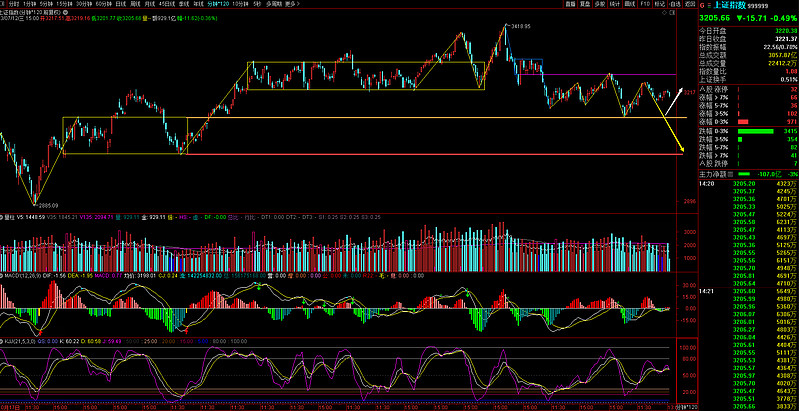
Task: Switch to the 分时 intraday view
Action: click(14, 4)
